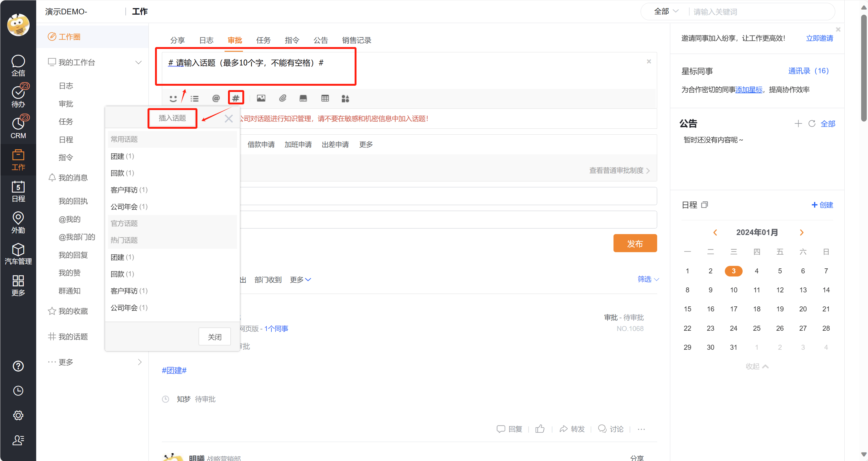
Task: Insert table using grid icon
Action: (325, 98)
